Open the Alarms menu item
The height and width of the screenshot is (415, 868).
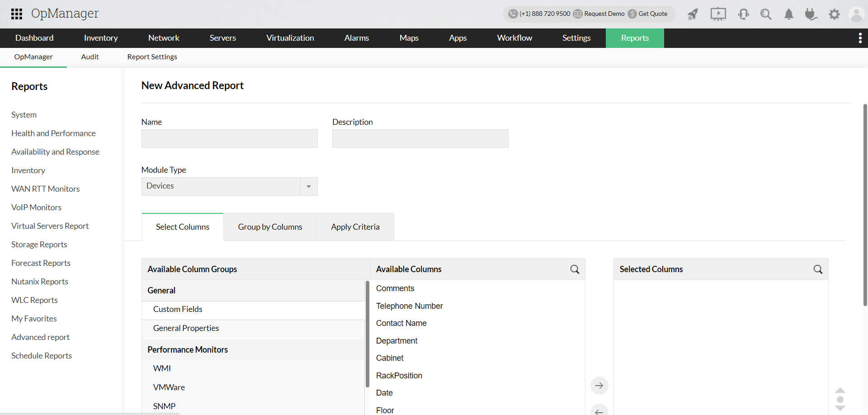357,38
